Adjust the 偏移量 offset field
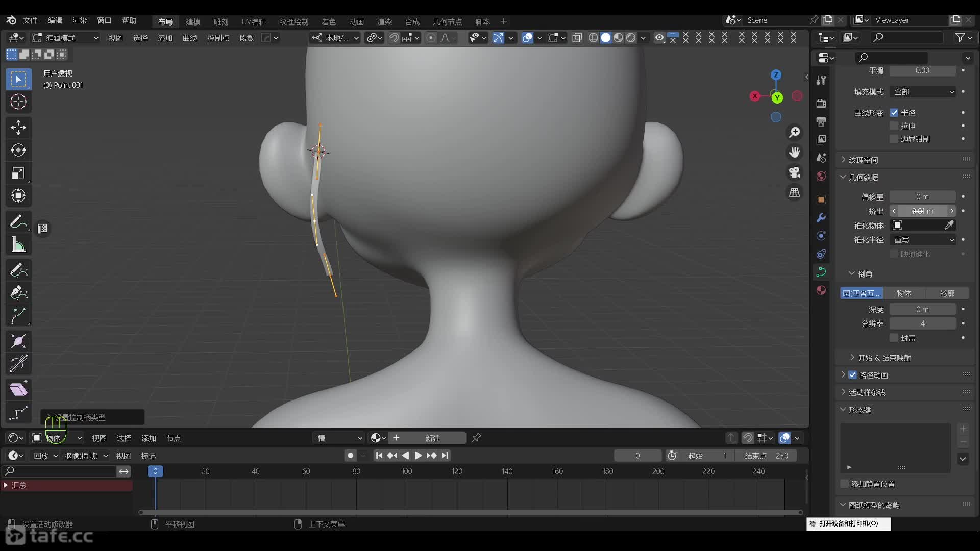This screenshot has width=980, height=551. [x=923, y=197]
